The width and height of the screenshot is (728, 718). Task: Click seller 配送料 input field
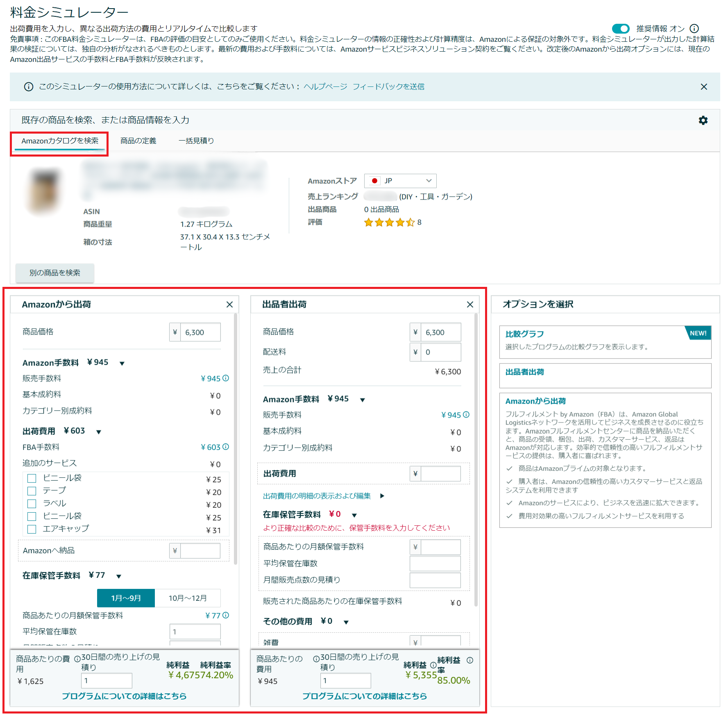coord(441,352)
